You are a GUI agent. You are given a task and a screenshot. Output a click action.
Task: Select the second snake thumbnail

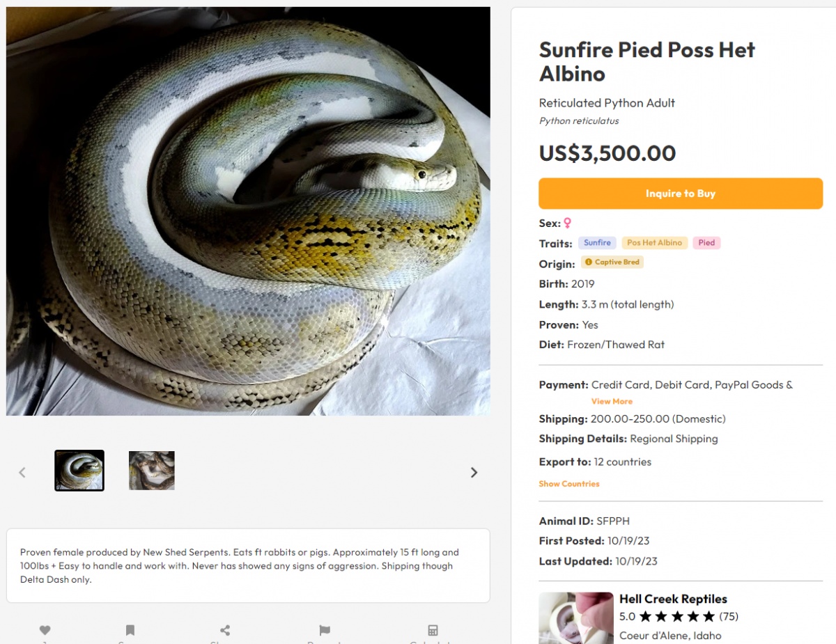tap(152, 471)
